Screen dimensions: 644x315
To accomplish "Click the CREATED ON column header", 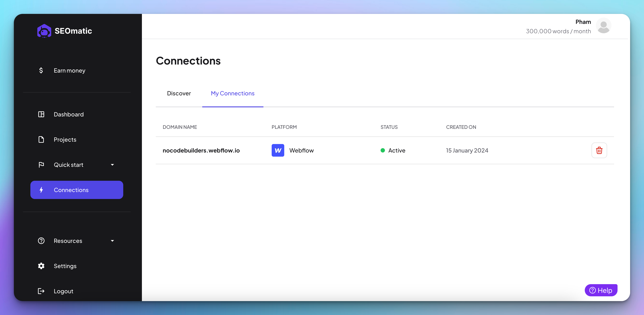I will pos(461,127).
